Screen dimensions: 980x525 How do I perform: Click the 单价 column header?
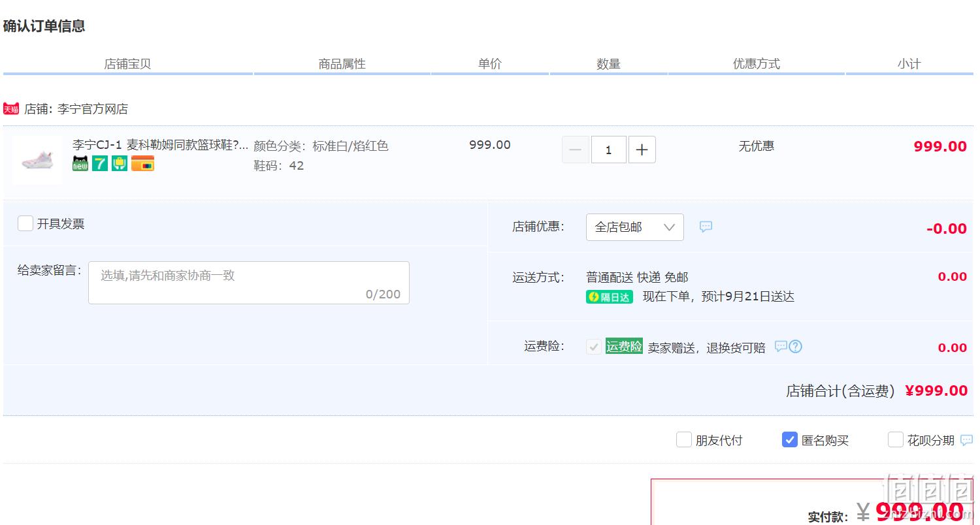(490, 64)
